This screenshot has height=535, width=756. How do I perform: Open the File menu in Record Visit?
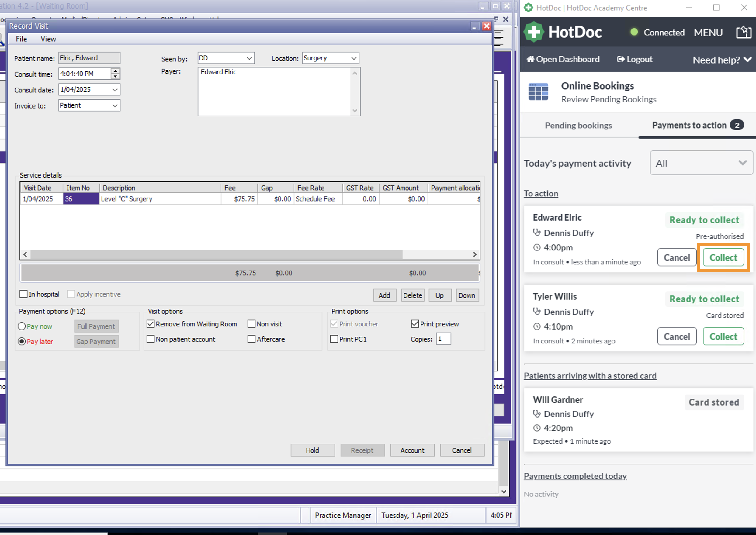click(21, 39)
